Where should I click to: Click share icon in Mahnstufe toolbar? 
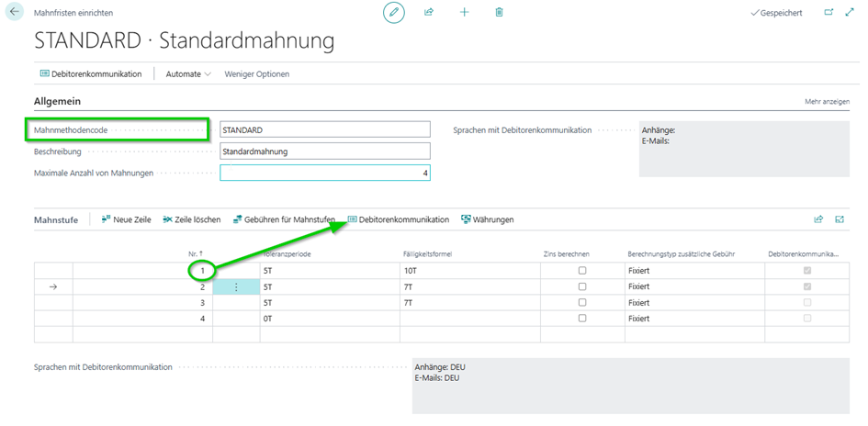pos(818,219)
